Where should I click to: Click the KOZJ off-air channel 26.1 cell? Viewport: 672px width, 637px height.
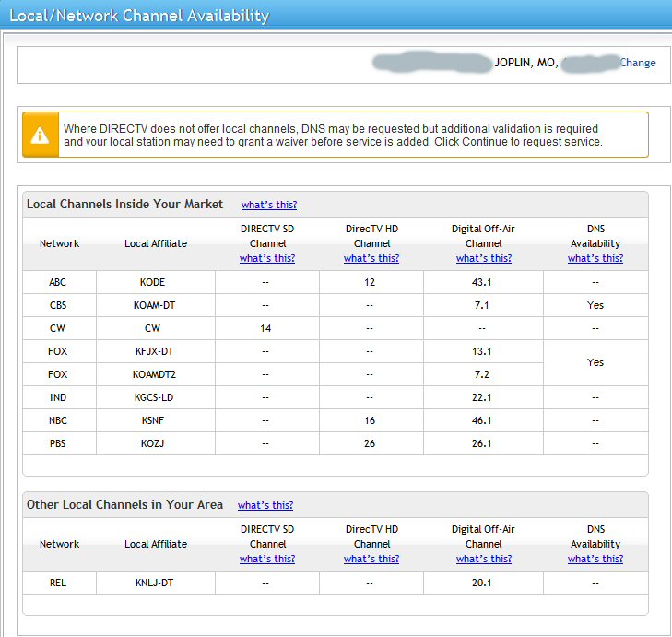tap(483, 442)
